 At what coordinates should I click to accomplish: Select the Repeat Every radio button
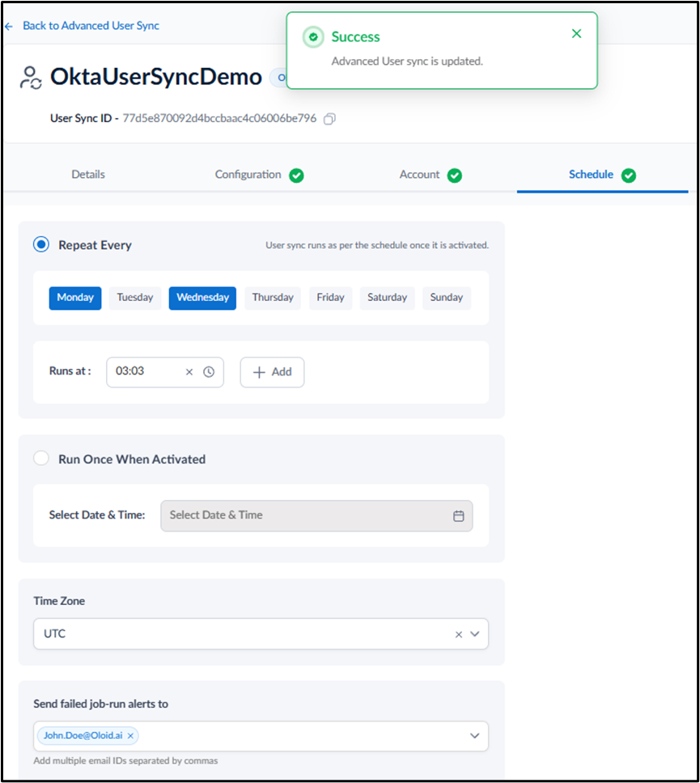[x=41, y=244]
